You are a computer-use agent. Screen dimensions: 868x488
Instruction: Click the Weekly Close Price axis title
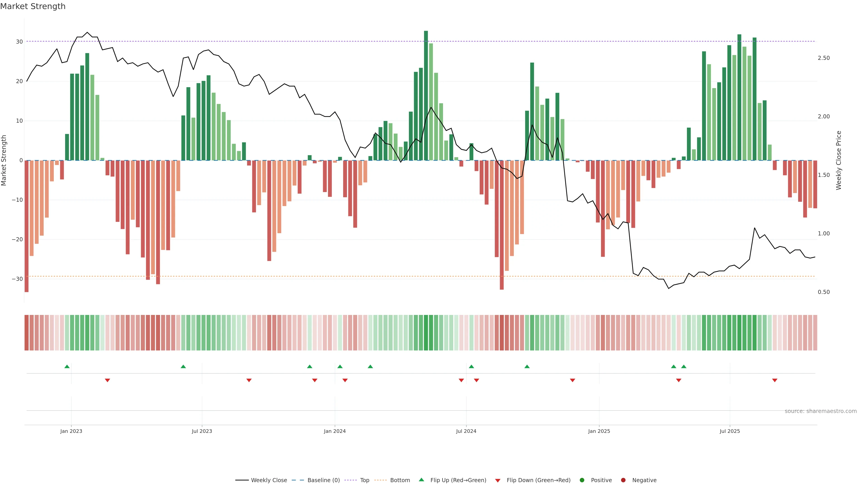click(839, 160)
